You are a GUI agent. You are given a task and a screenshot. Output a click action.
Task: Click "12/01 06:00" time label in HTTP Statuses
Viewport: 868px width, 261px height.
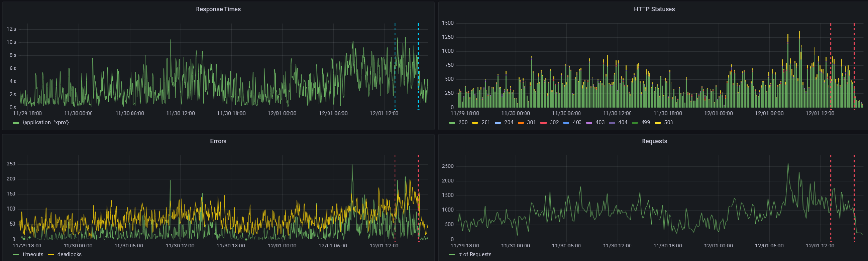point(769,114)
